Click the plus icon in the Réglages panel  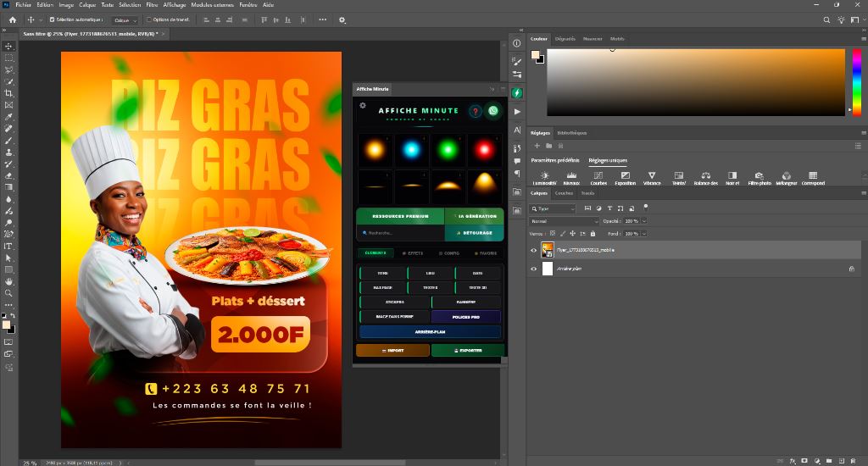(537, 146)
